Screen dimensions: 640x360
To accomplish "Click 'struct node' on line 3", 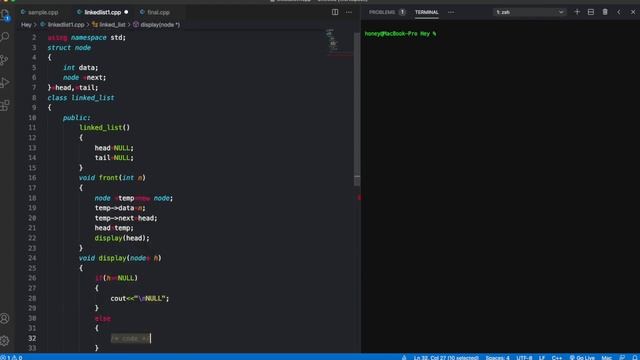I will (69, 47).
